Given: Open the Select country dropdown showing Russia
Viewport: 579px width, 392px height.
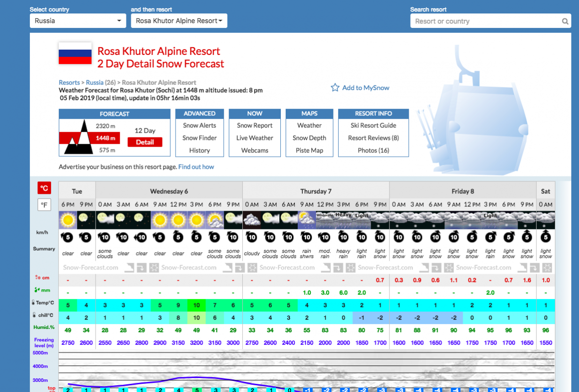Looking at the screenshot, I should pos(78,21).
